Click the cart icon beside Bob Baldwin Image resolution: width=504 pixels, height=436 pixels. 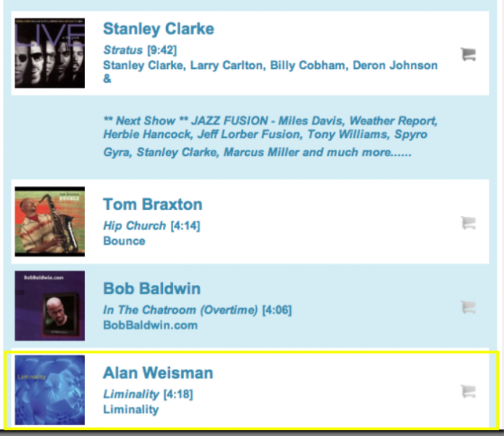click(x=468, y=307)
